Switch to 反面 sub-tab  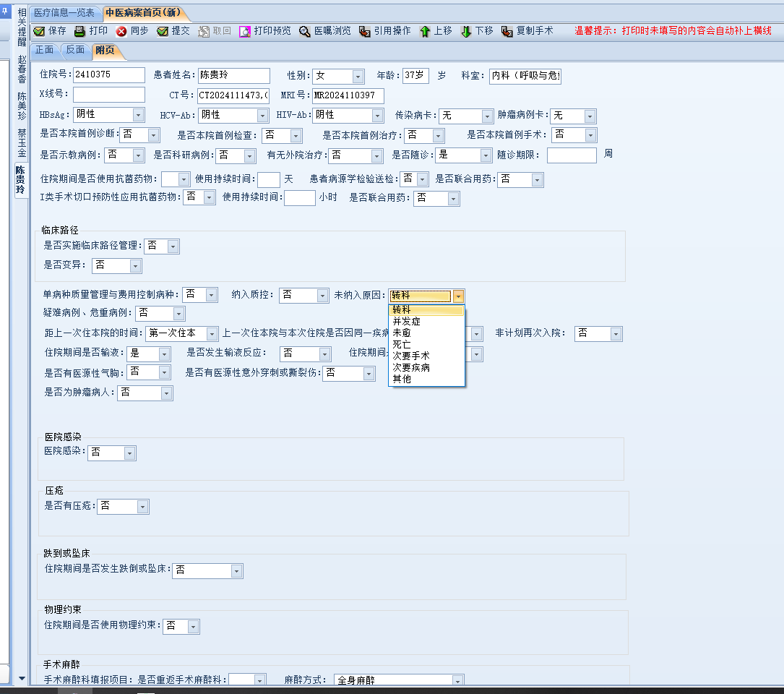coord(75,50)
